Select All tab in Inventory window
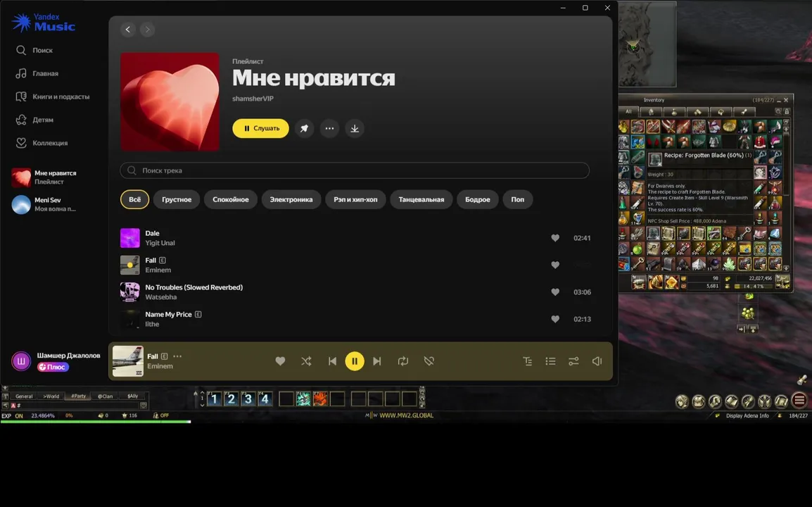The width and height of the screenshot is (812, 507). [x=628, y=111]
